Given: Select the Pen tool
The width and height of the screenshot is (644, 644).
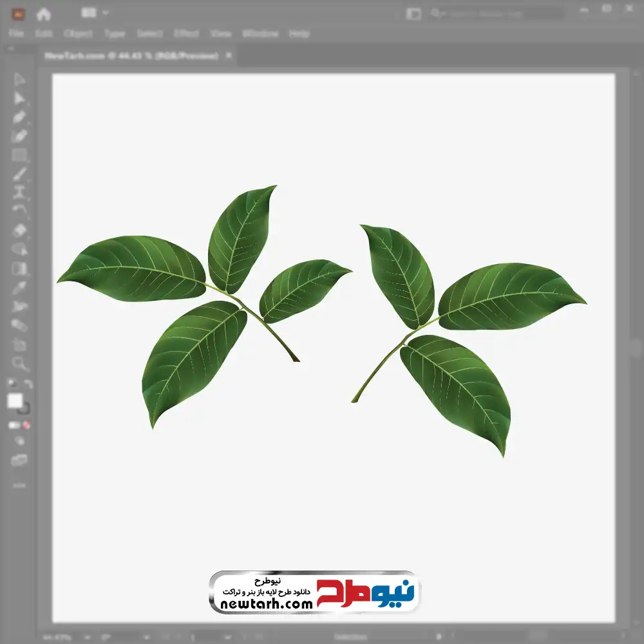Looking at the screenshot, I should (19, 117).
